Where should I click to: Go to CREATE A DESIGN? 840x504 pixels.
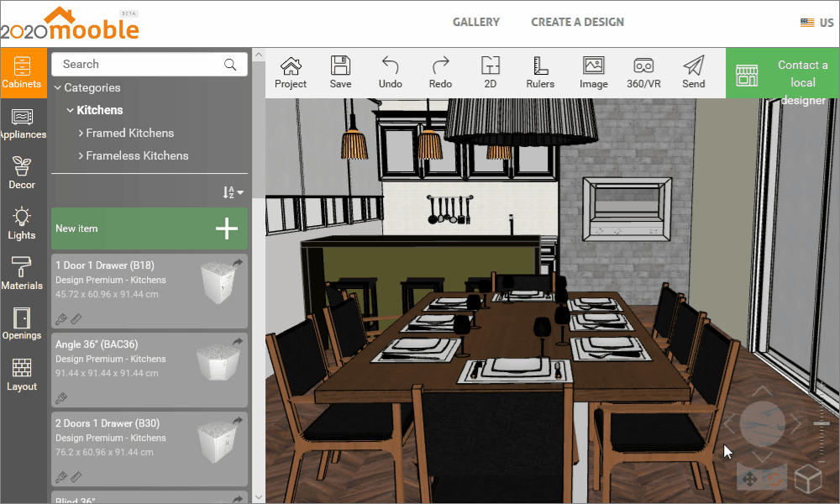[x=578, y=23]
